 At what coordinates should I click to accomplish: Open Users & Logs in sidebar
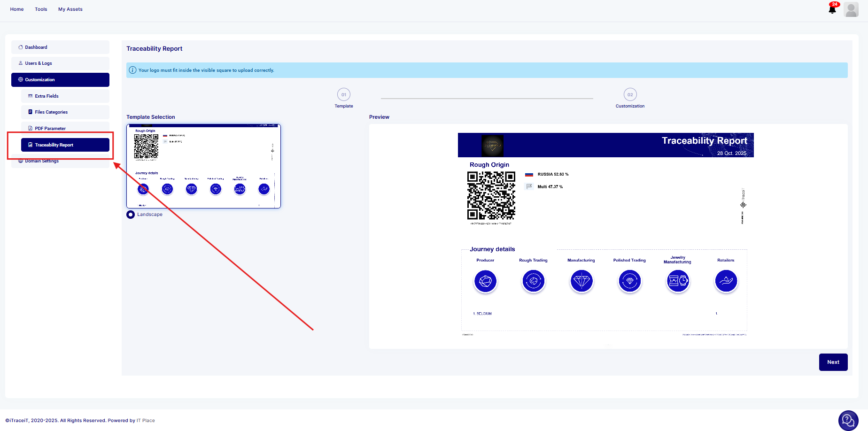39,63
